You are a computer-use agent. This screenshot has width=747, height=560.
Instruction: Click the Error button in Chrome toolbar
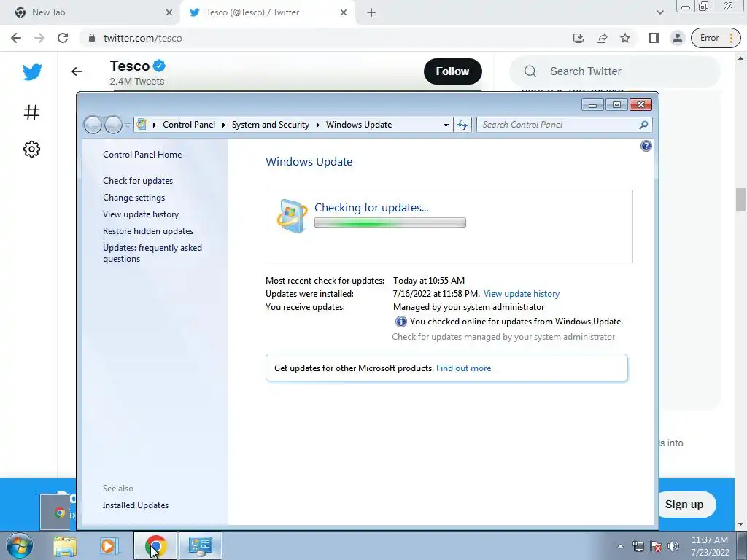click(x=709, y=38)
